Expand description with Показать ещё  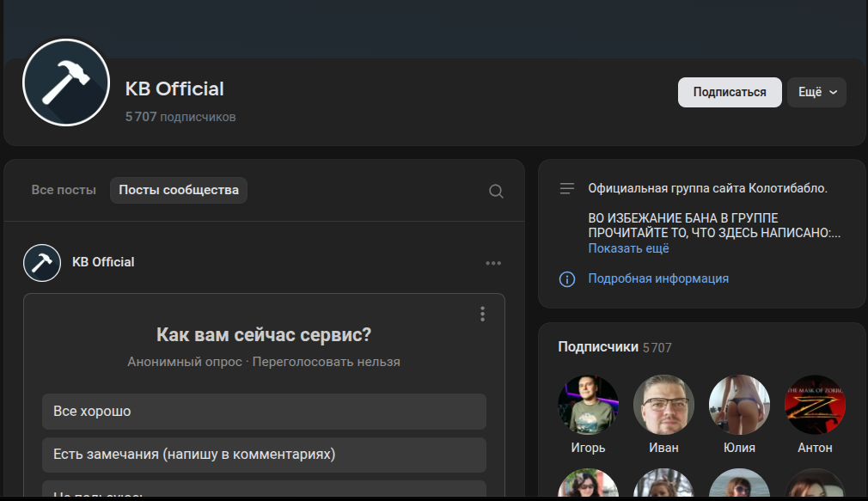pos(628,248)
